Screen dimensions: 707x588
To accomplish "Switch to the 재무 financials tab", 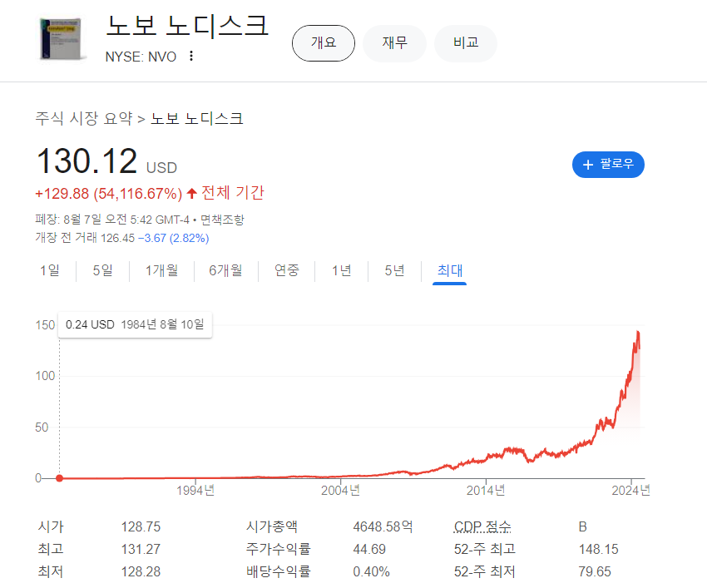I will tap(394, 43).
